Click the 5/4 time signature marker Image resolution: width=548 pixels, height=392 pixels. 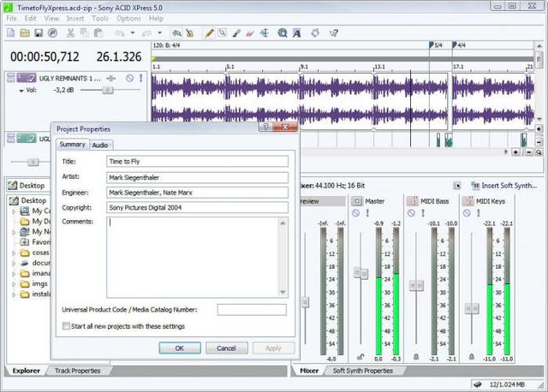tap(436, 45)
